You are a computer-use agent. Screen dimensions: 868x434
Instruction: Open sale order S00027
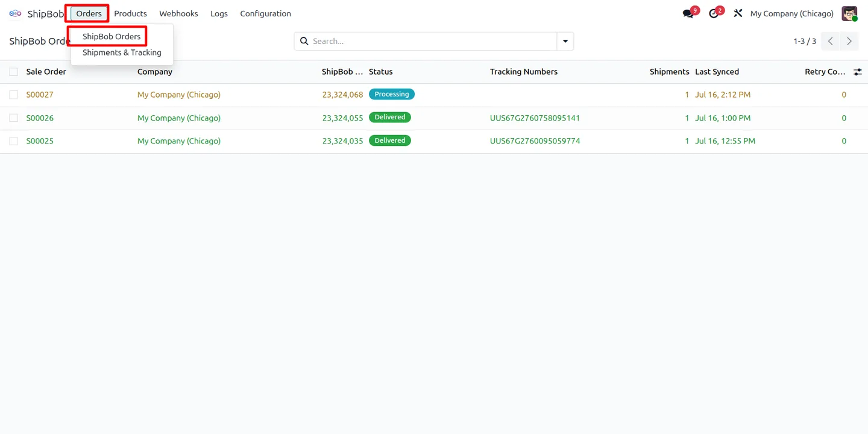click(40, 95)
